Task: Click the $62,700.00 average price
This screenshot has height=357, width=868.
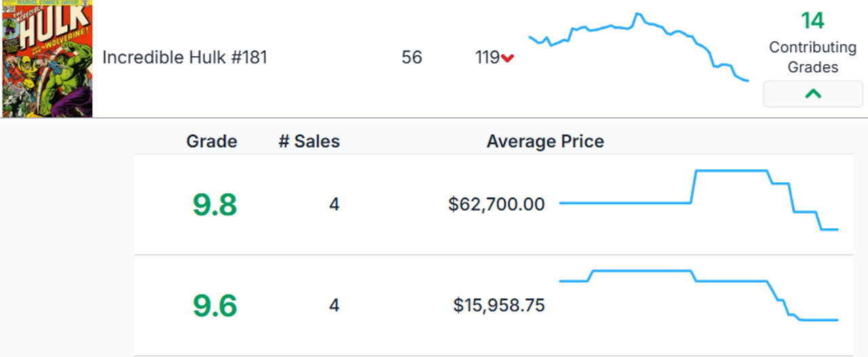Action: (x=496, y=205)
